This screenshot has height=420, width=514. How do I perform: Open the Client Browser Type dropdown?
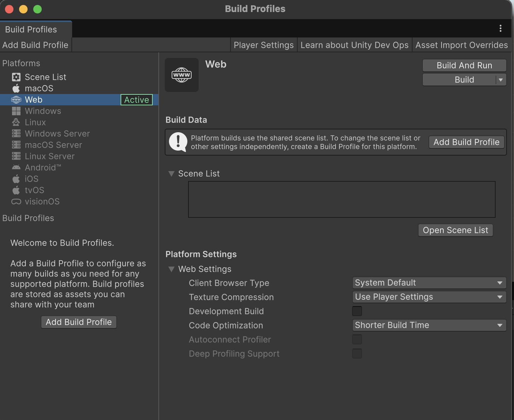[x=429, y=283]
